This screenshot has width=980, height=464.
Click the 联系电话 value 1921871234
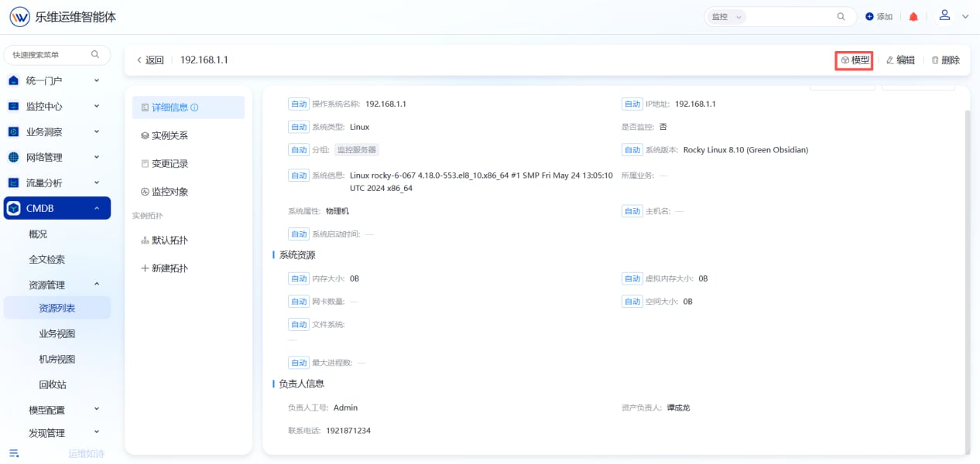(x=348, y=431)
